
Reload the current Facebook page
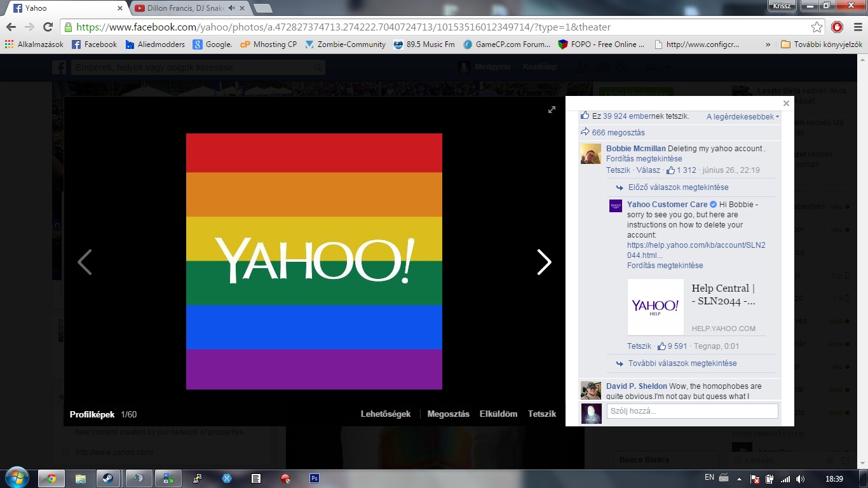(48, 27)
